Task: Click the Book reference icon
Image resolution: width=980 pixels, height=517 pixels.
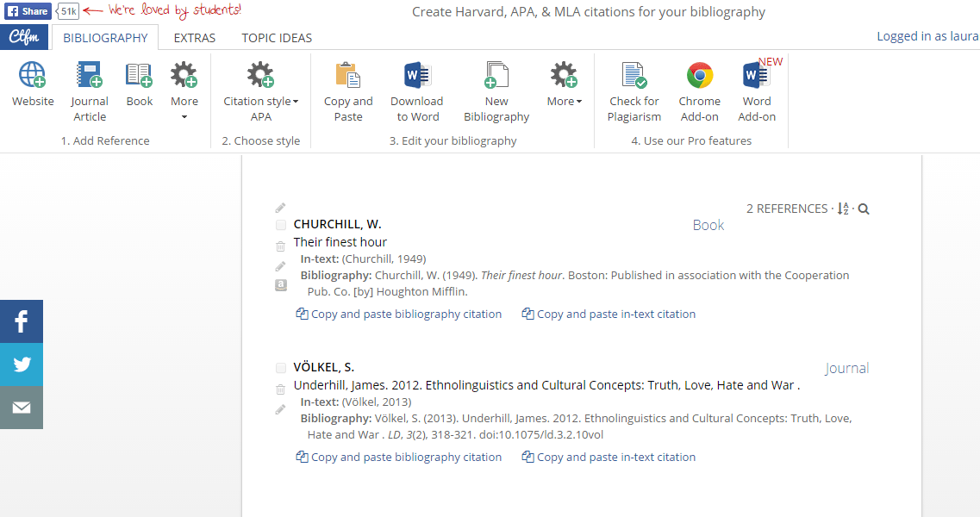Action: [140, 76]
